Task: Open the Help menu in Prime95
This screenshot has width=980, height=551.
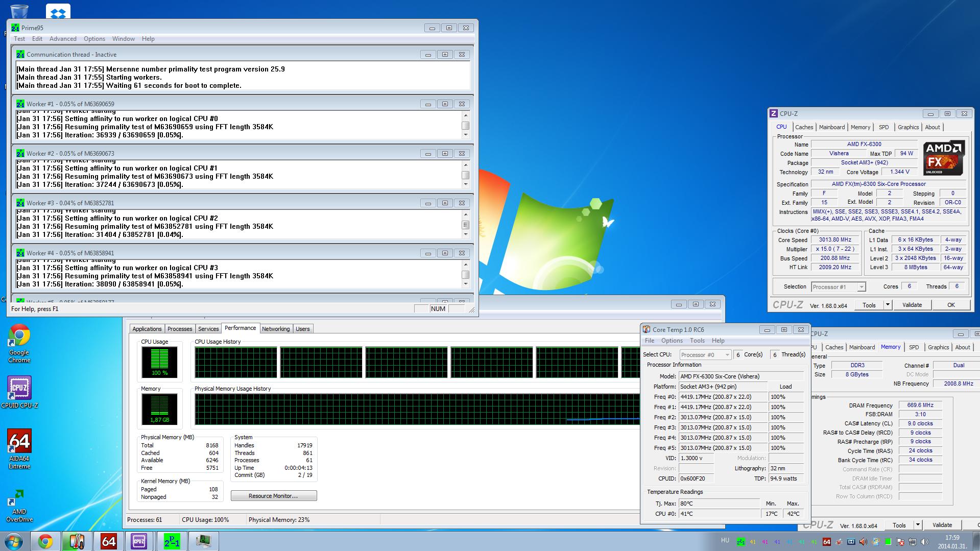Action: (x=148, y=39)
